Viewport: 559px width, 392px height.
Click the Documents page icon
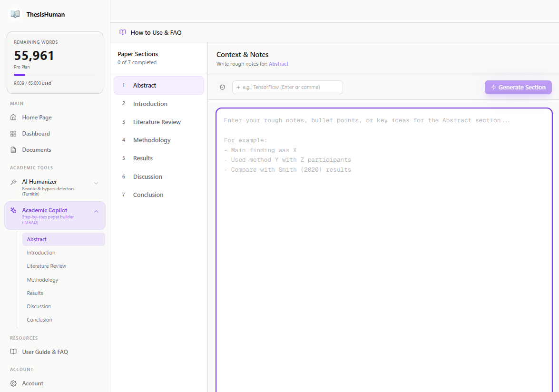(x=14, y=149)
